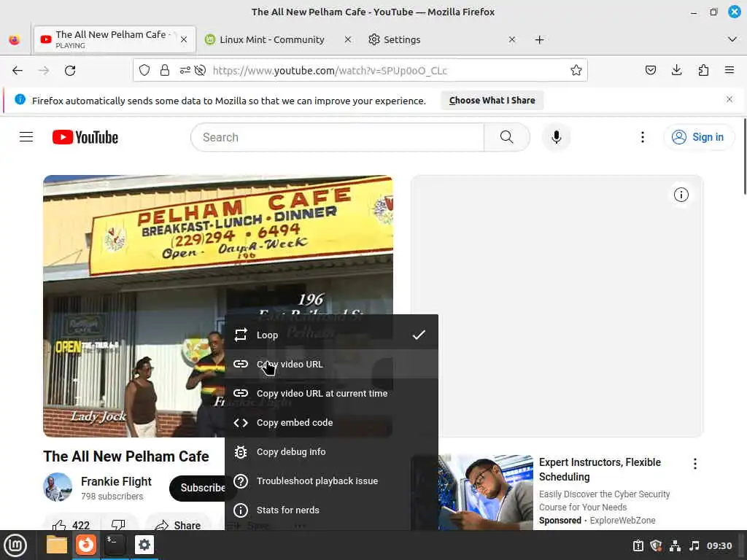Dismiss the Firefox data notification bar
This screenshot has width=747, height=560.
(729, 99)
